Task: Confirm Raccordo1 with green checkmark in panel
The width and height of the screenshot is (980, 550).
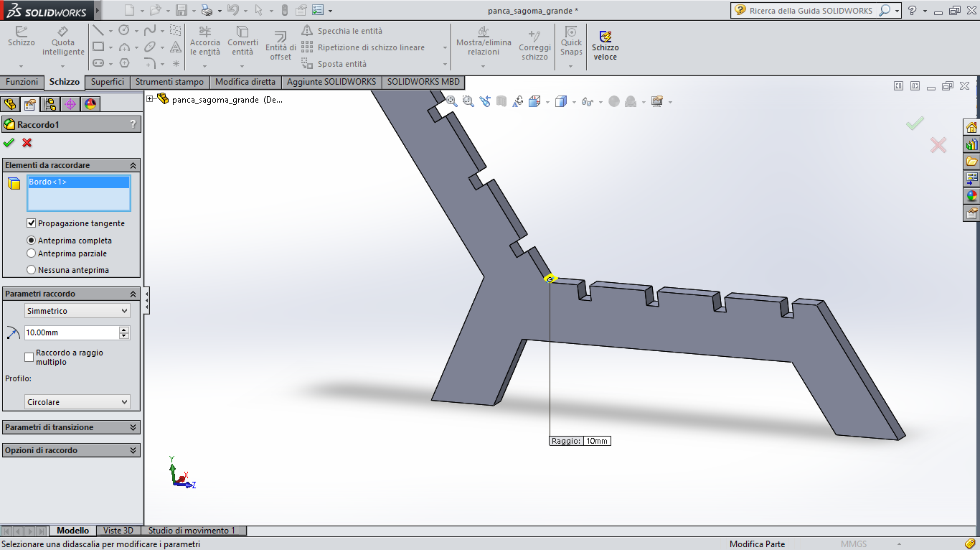Action: [x=9, y=142]
